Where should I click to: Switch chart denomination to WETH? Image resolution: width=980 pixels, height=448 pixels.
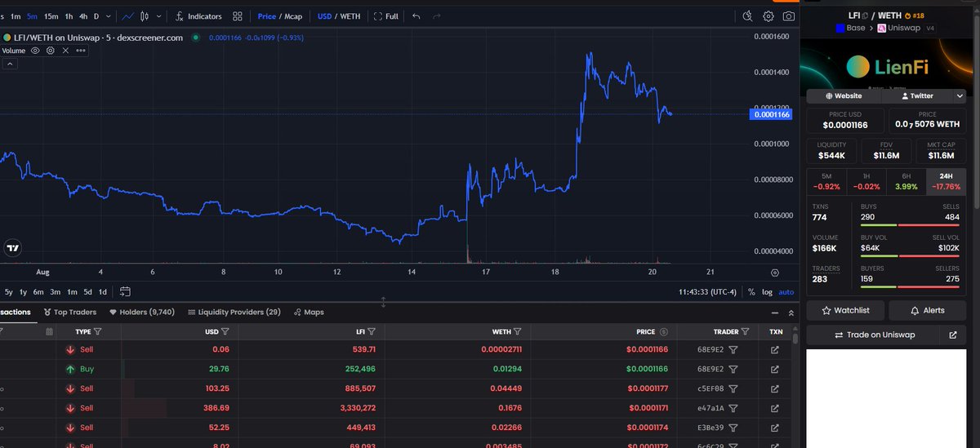(350, 16)
